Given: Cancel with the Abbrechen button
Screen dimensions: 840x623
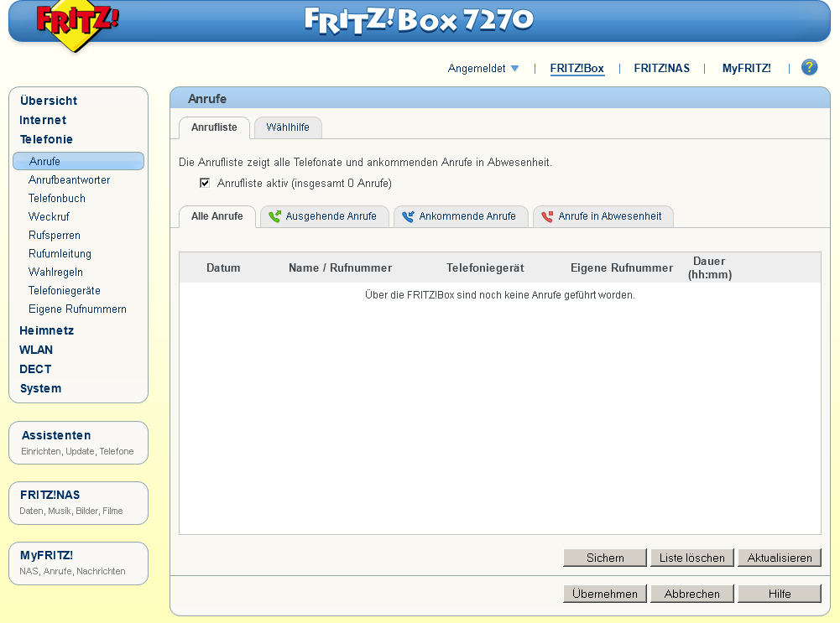Looking at the screenshot, I should point(692,594).
